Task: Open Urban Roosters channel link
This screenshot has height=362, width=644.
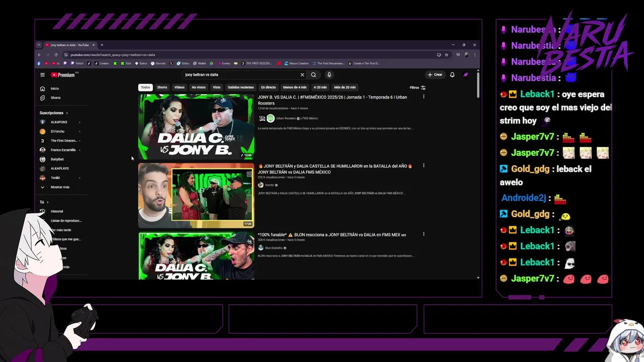Action: pos(286,119)
